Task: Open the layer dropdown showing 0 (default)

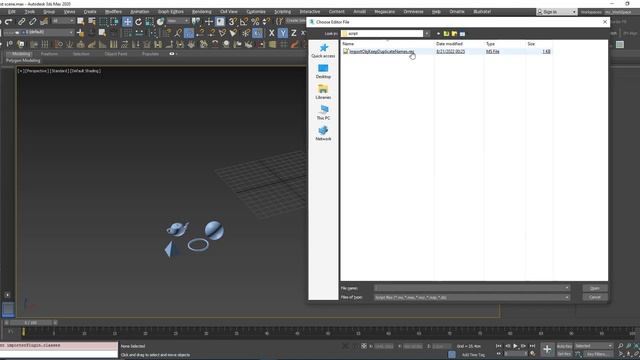Action: coord(38,32)
